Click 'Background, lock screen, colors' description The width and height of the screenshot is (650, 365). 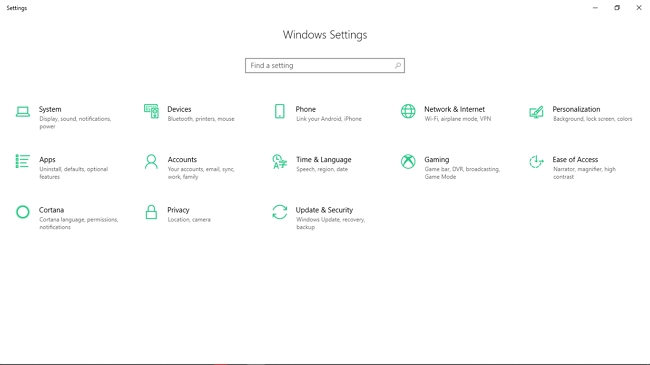pyautogui.click(x=592, y=119)
